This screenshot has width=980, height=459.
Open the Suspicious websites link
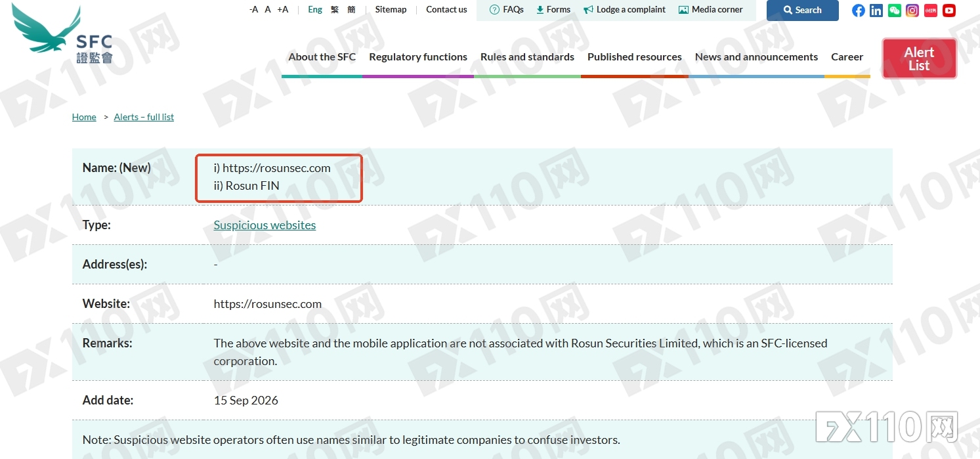265,225
